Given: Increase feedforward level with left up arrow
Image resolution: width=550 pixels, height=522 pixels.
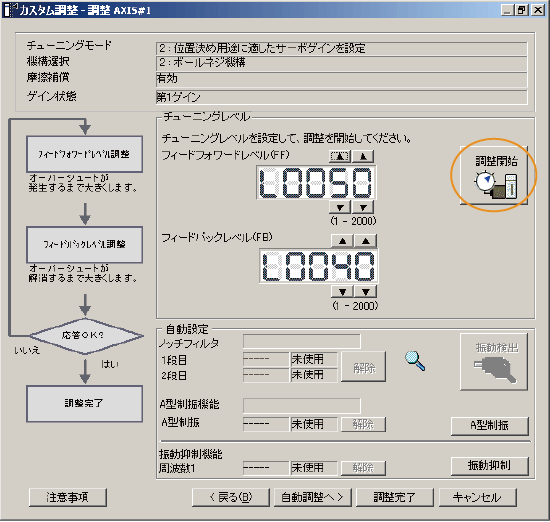Looking at the screenshot, I should click(340, 156).
